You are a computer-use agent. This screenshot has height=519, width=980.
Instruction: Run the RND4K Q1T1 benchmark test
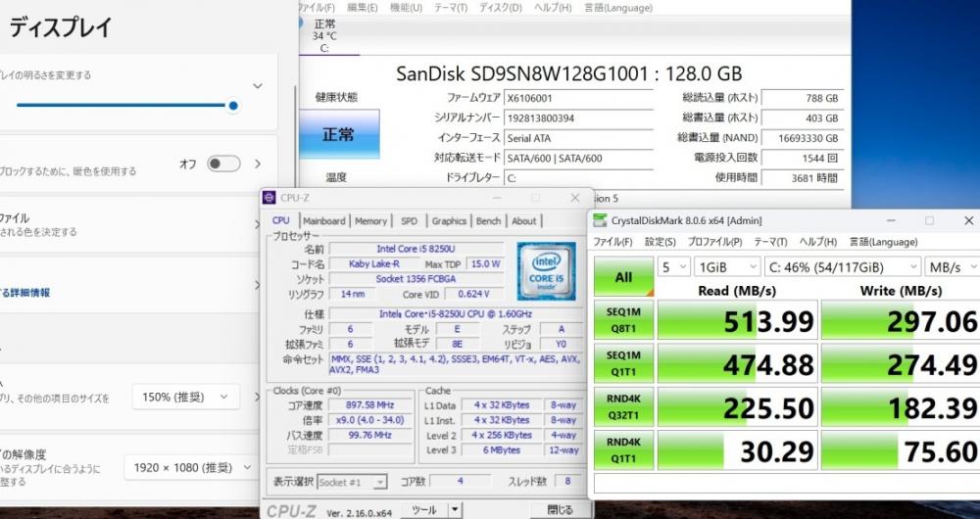(623, 449)
